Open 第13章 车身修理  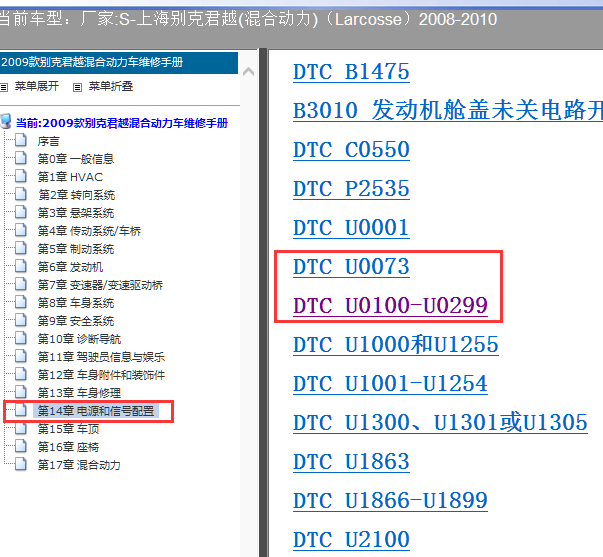pos(79,393)
